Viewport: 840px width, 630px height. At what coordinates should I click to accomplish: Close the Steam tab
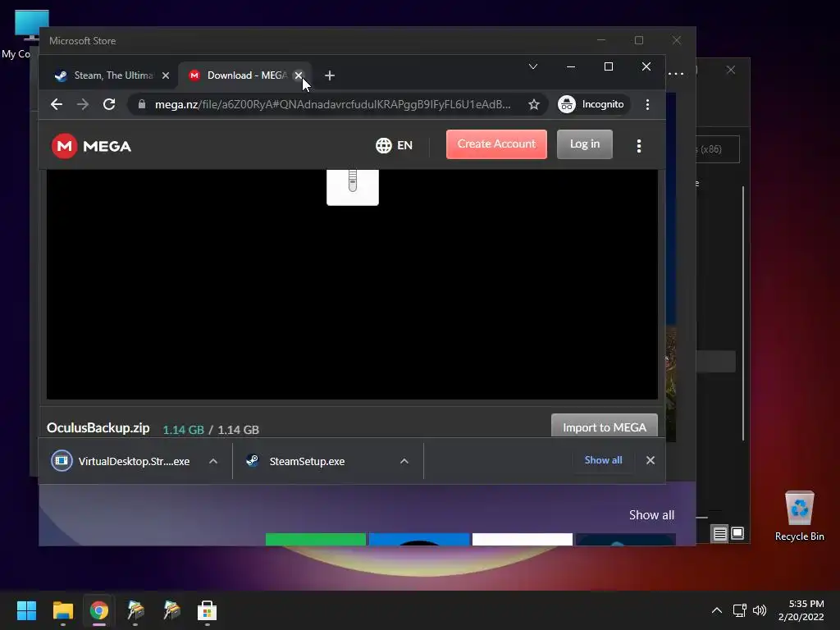(166, 75)
